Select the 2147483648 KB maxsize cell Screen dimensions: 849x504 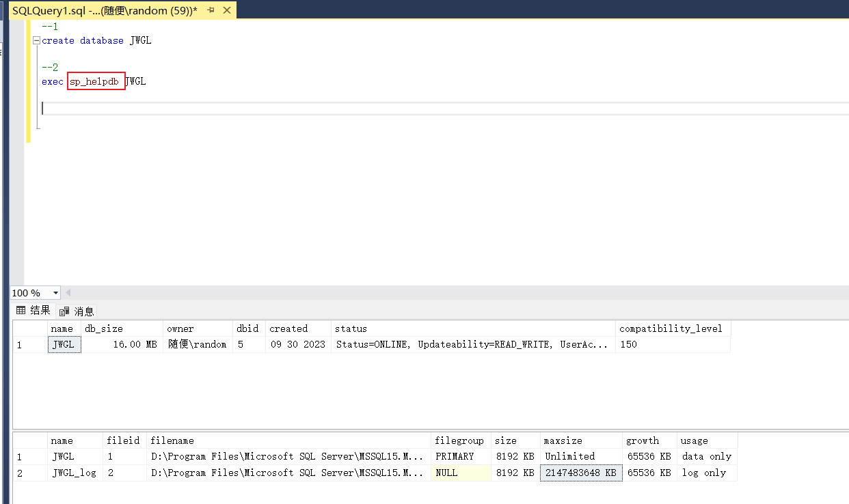click(580, 472)
